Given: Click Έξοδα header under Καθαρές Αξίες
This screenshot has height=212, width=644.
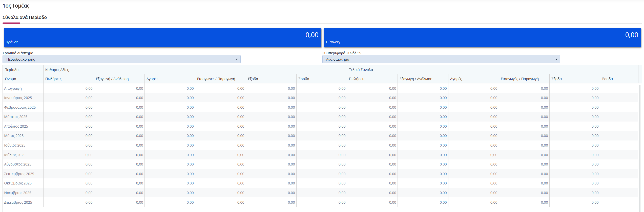Looking at the screenshot, I should (x=271, y=79).
